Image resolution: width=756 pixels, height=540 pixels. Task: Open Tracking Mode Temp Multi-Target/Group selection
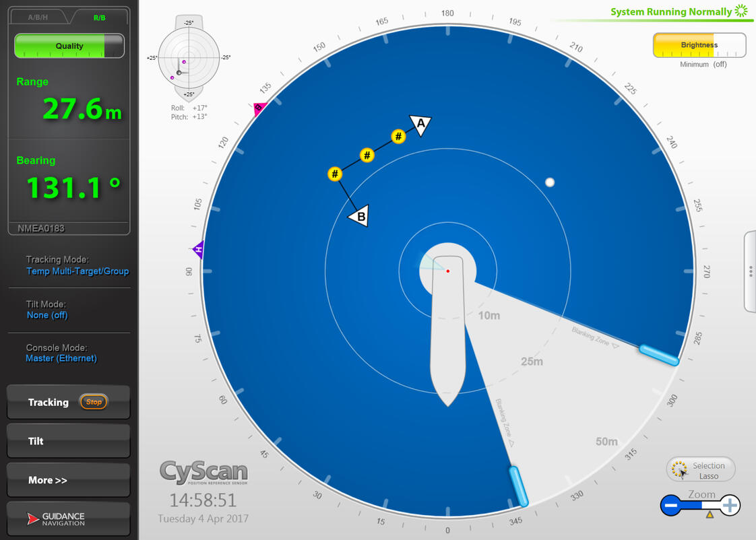77,271
